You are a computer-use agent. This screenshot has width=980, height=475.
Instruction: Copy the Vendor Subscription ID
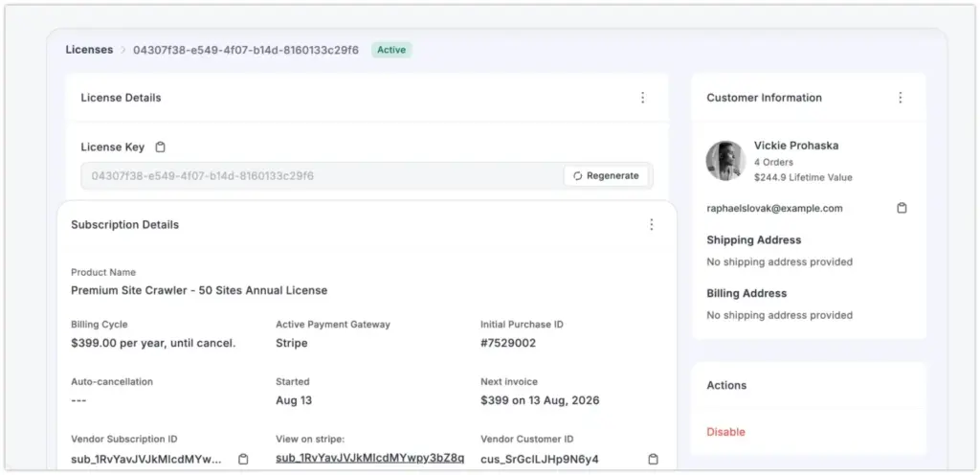(243, 459)
